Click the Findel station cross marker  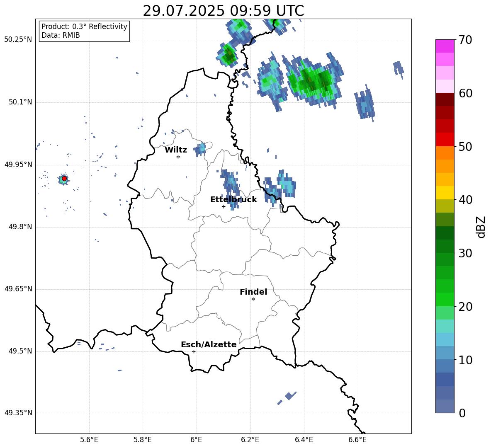point(253,299)
